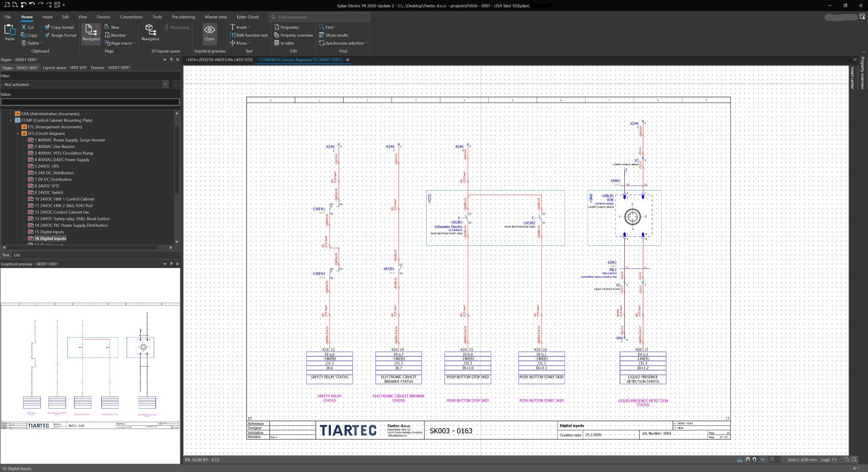Click Show results in Find group

point(334,35)
